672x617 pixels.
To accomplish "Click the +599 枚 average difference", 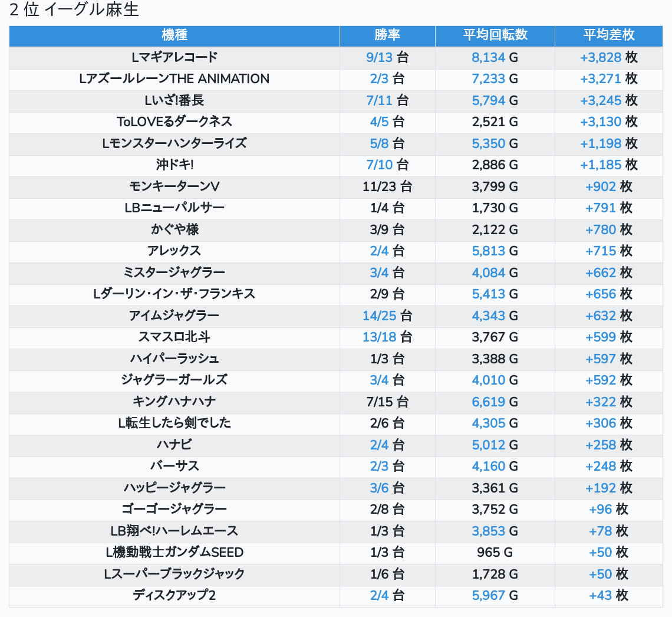I will [x=608, y=337].
